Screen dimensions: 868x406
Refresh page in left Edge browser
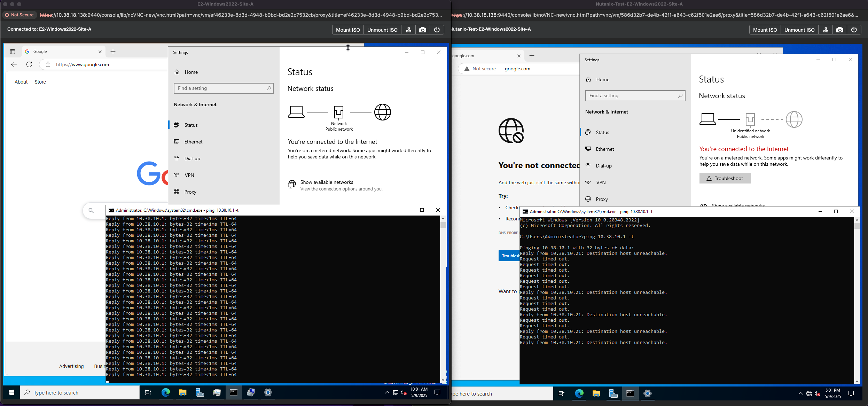[x=29, y=64]
